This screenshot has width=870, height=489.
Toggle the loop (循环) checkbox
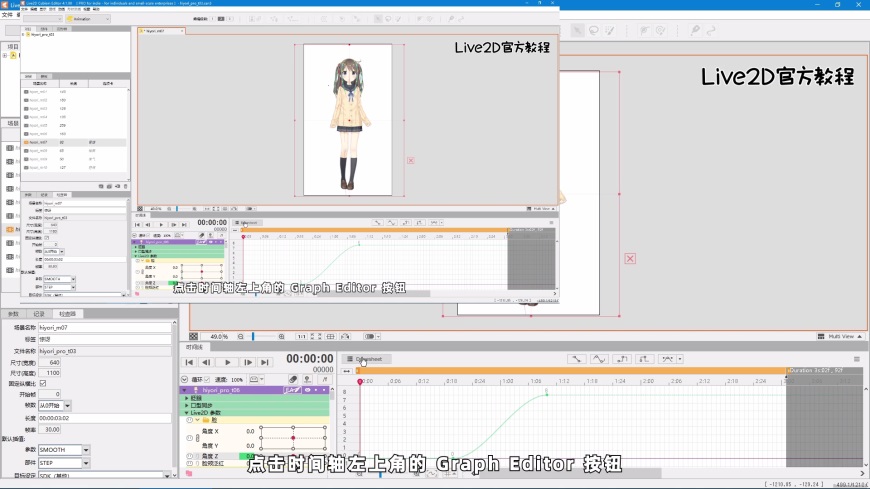(207, 380)
